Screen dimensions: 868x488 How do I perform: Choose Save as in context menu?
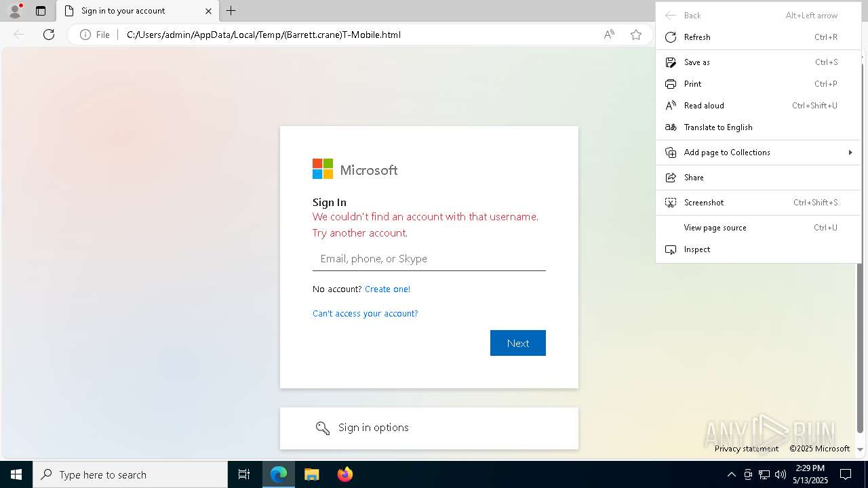tap(758, 62)
